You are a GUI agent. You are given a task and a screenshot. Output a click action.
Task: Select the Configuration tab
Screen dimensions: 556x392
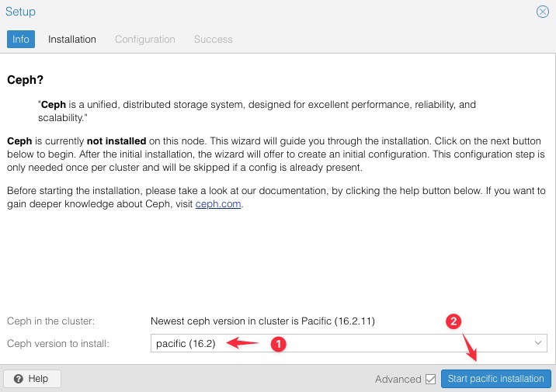pos(145,39)
